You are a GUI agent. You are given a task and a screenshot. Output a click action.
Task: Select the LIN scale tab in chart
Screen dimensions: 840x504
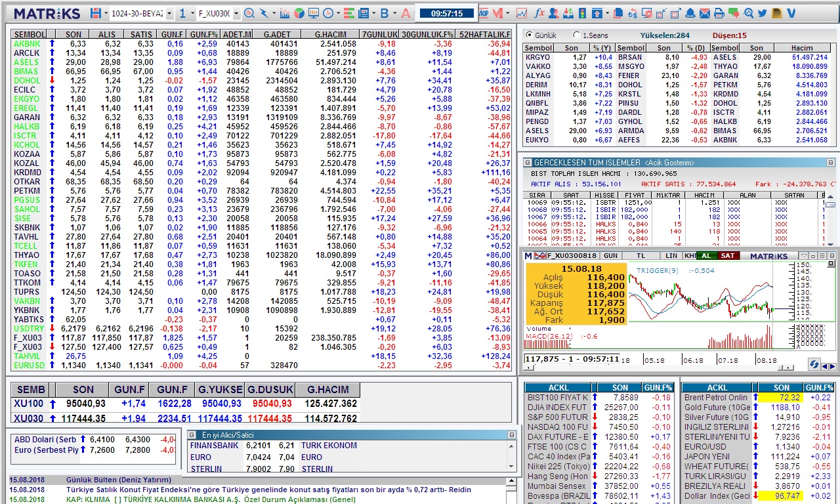pos(671,255)
